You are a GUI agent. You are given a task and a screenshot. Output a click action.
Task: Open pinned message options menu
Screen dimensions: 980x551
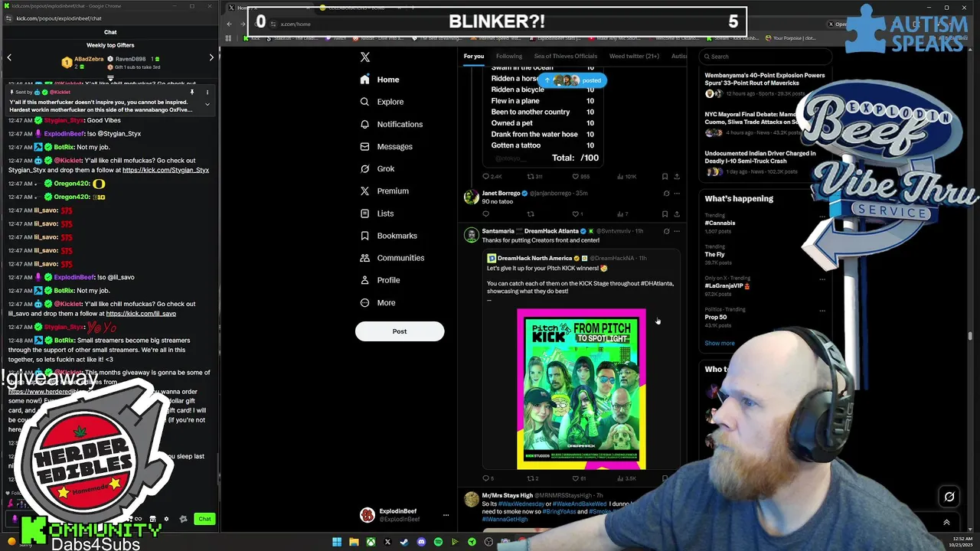coord(207,93)
